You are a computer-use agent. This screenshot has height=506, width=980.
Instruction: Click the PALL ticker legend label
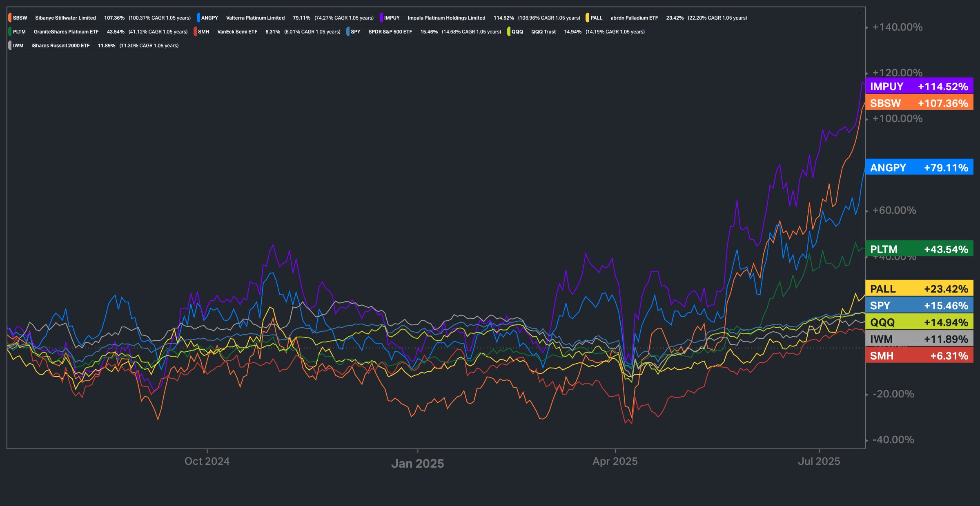[x=596, y=18]
